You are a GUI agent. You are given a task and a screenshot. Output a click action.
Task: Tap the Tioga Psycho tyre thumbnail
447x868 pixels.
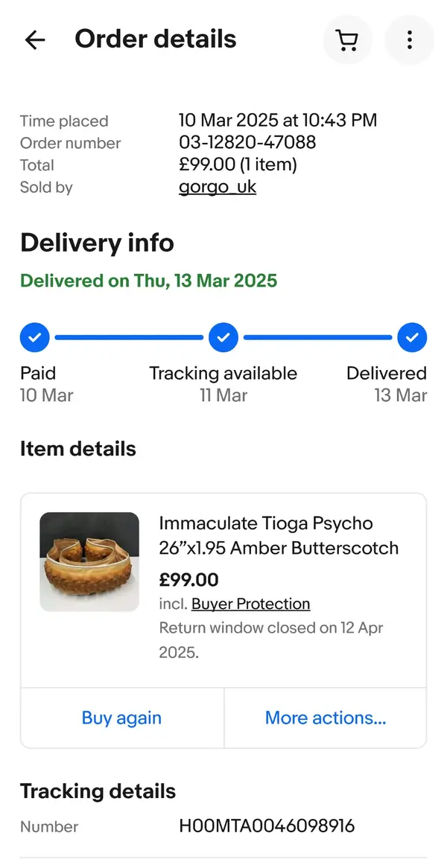pos(89,562)
